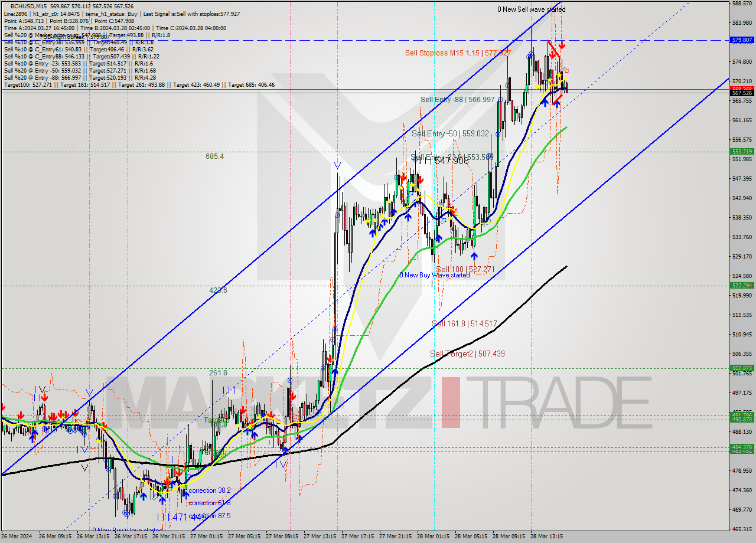Click the '28 Mar 13:15' time label
Screen dimensions: 756x543
(x=546, y=537)
